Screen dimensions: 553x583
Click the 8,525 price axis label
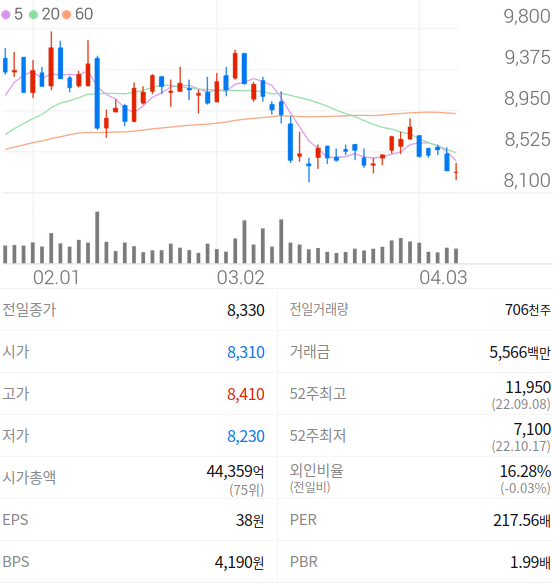pyautogui.click(x=527, y=139)
